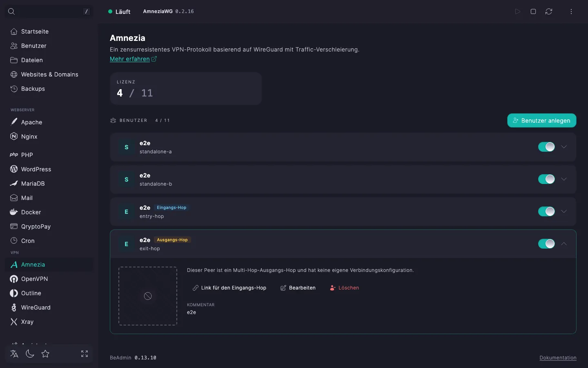Click Bearbeiten for the exit-hop peer
Screen dimensions: 588x368
click(x=298, y=288)
